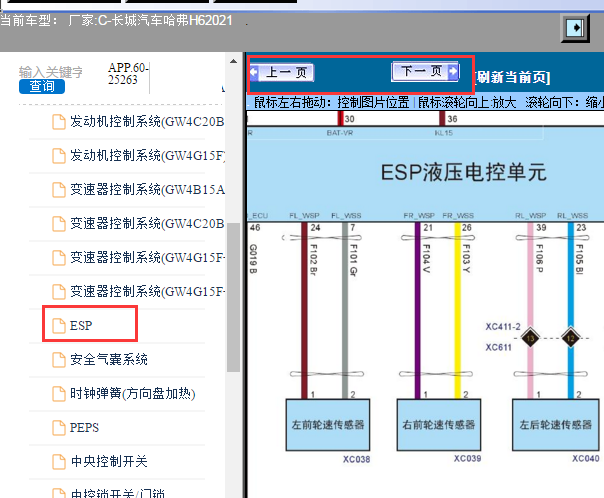The width and height of the screenshot is (604, 498).
Task: Click ground label G019 B
Action: 253,258
